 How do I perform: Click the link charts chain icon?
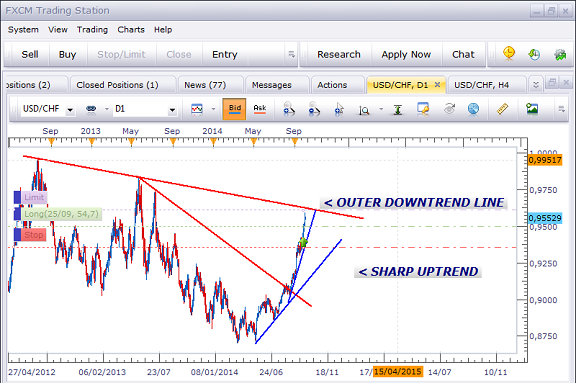pyautogui.click(x=91, y=109)
